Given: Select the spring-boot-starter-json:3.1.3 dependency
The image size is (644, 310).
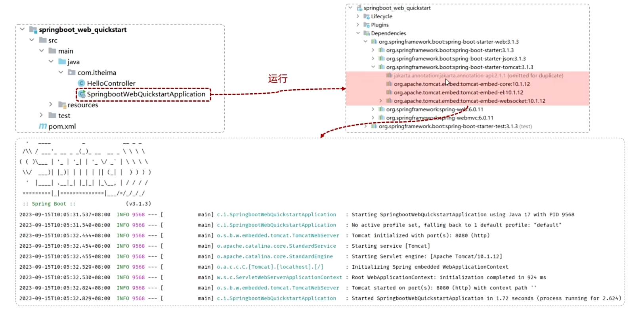Looking at the screenshot, I should point(456,58).
